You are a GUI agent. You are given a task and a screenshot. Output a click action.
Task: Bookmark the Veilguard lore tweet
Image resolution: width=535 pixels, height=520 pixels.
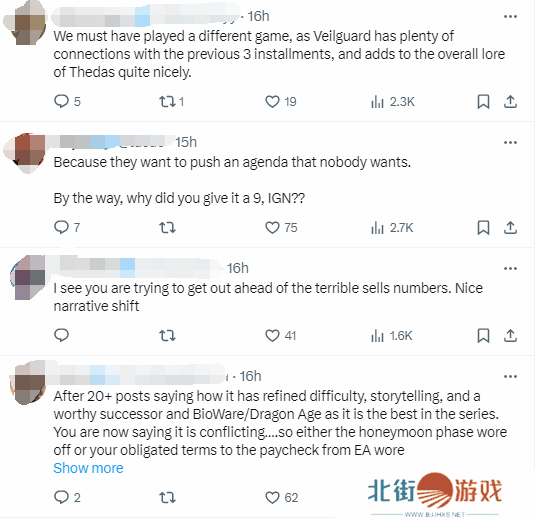[483, 101]
